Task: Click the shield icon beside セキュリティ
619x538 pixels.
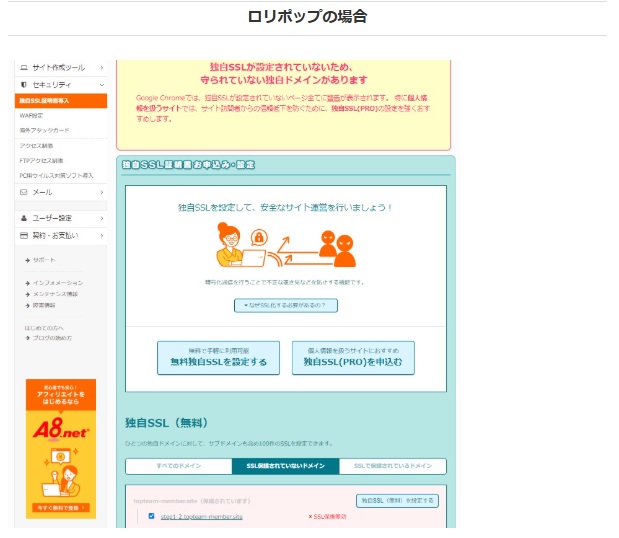Action: pyautogui.click(x=23, y=85)
